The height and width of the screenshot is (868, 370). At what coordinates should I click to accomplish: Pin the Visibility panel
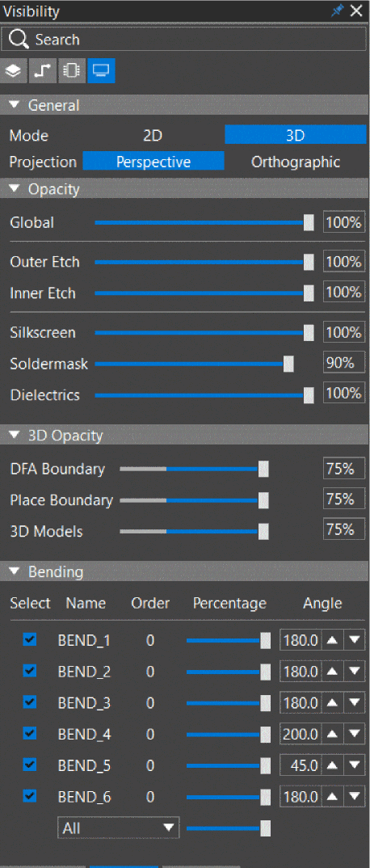337,11
